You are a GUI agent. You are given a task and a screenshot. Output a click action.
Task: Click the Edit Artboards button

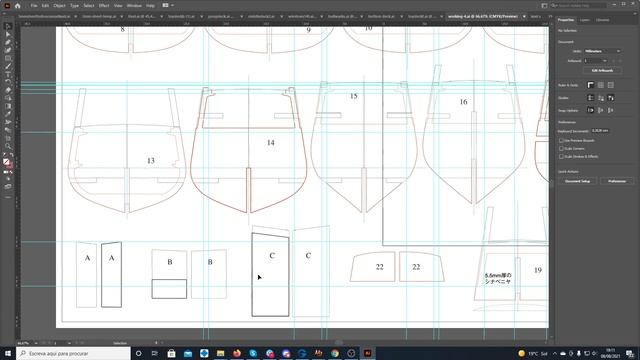coord(602,71)
